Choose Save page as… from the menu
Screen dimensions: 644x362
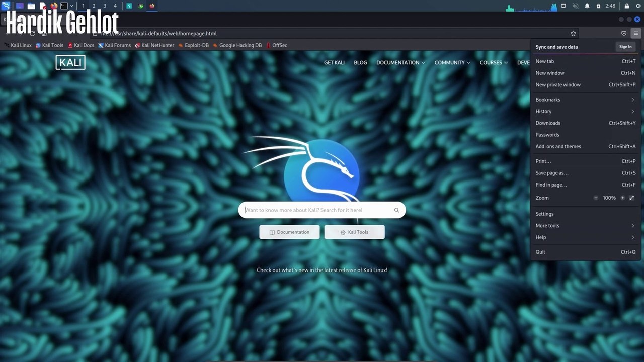click(586, 173)
